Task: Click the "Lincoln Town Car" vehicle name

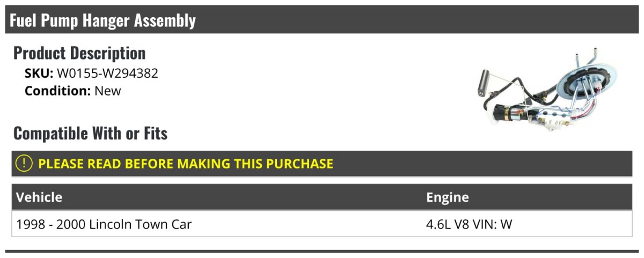Action: (140, 224)
